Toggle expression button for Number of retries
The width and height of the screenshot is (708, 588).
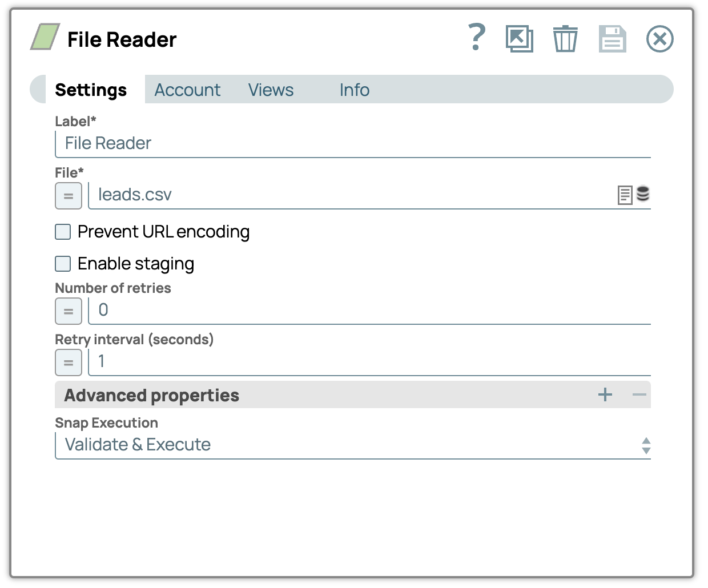click(x=69, y=311)
